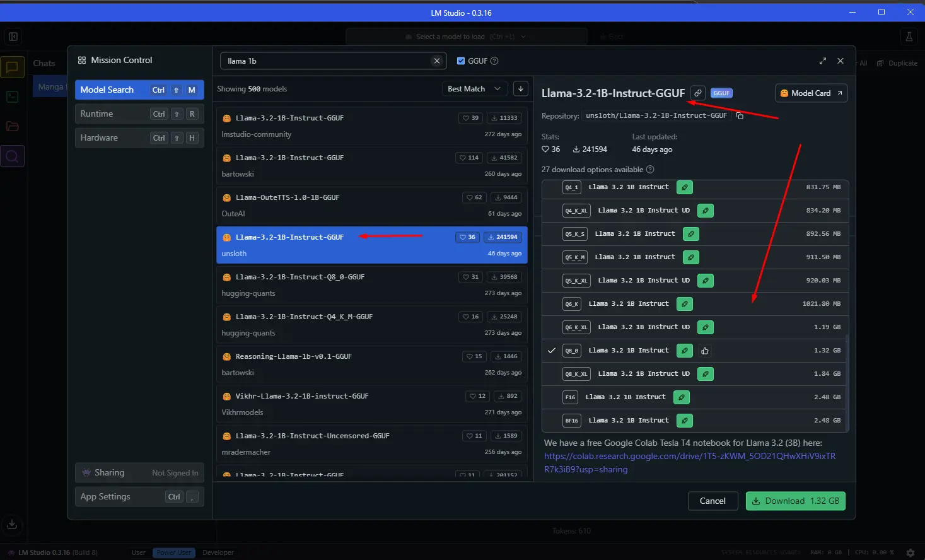This screenshot has width=925, height=560.
Task: Select Llama-3.2-1B-Instruct-Q8_0-GGUF result
Action: (371, 284)
